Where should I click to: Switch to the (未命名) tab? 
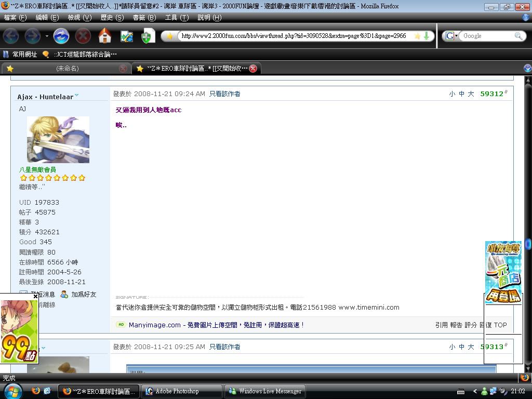coord(67,69)
